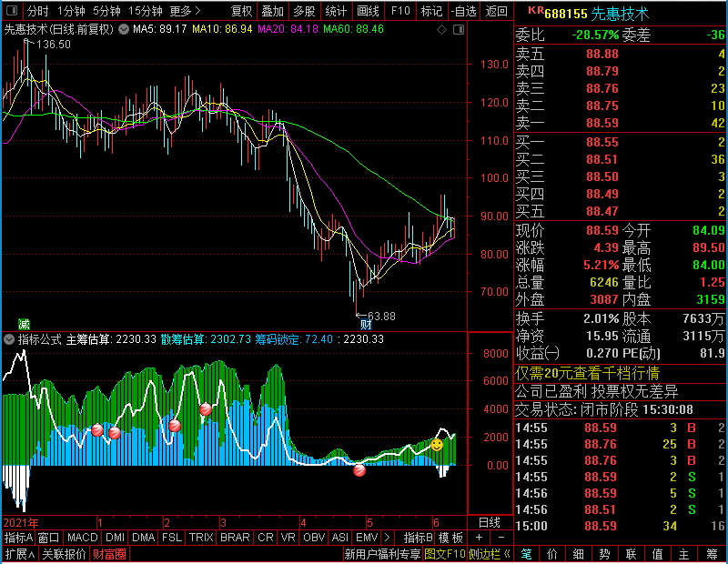Screen dimensions: 728x564
Task: Activate the 画线 drawing tool
Action: click(x=368, y=11)
